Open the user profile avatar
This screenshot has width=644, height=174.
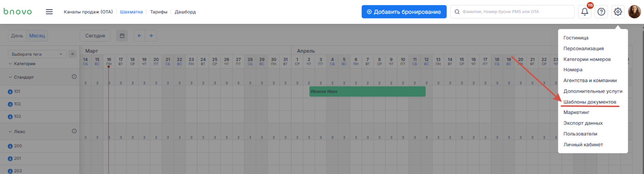(634, 12)
